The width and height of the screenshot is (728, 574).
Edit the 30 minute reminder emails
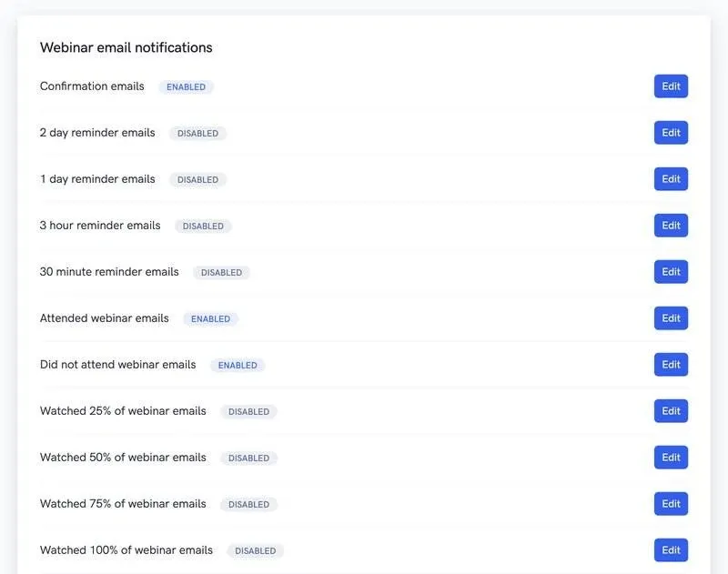(671, 272)
